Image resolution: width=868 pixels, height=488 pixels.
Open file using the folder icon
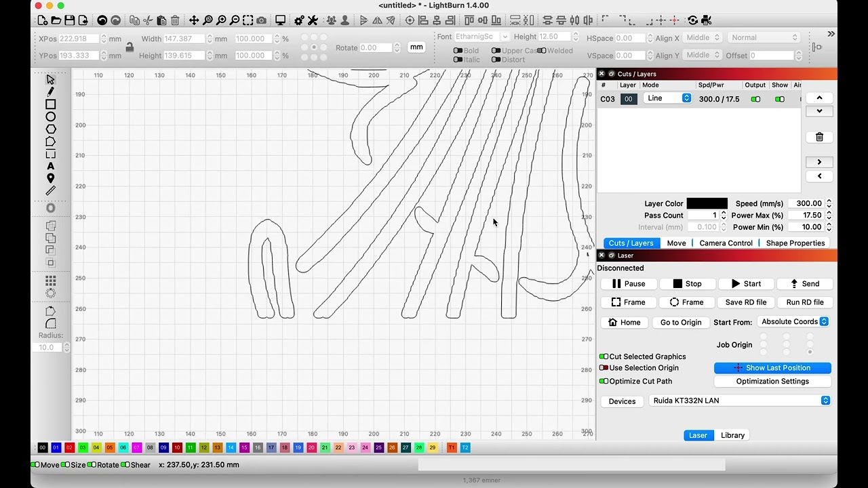pos(56,20)
